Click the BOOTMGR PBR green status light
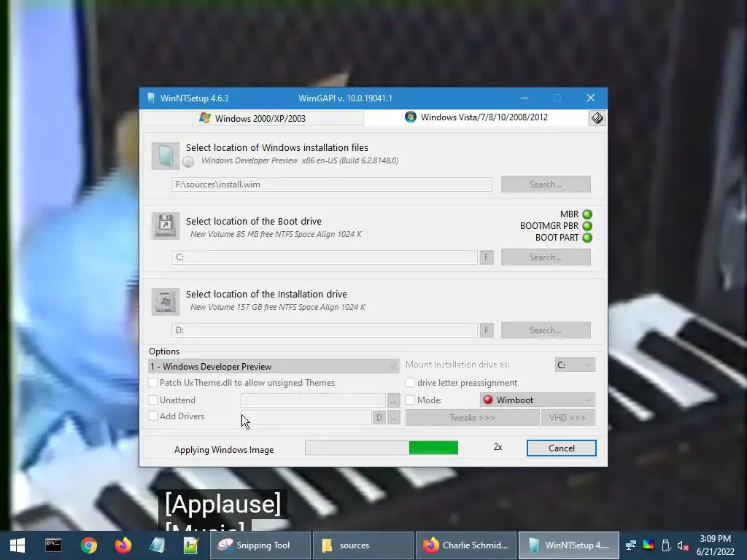This screenshot has width=747, height=560. click(x=587, y=226)
